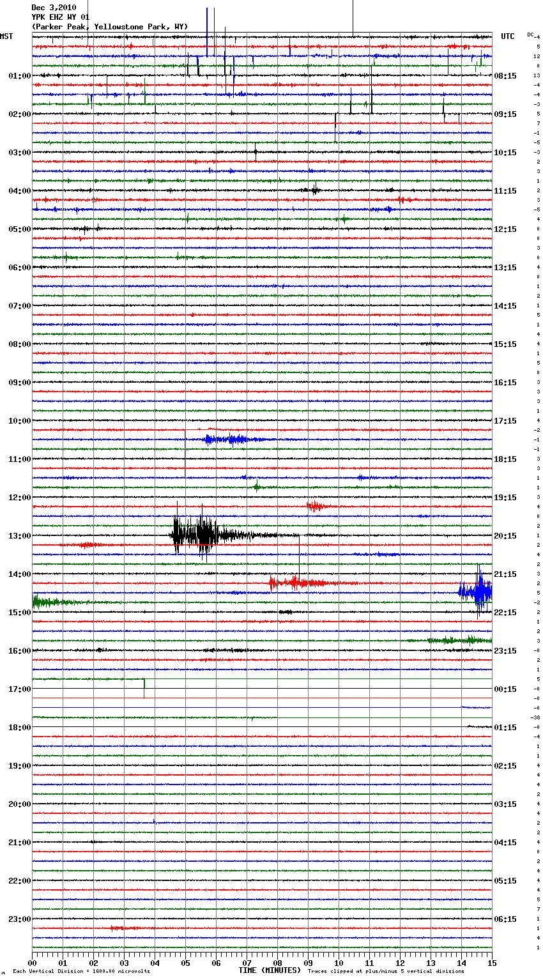Click the 10:00 MST row label

point(20,421)
